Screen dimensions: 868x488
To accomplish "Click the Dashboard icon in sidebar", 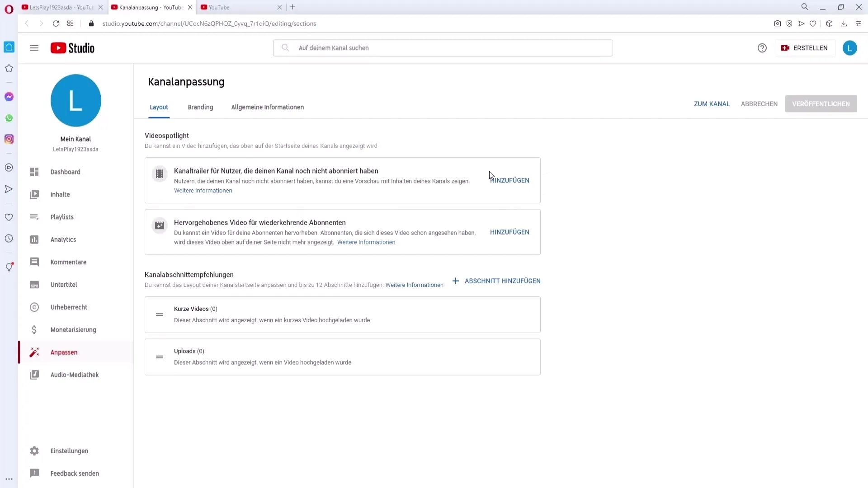I will [x=34, y=172].
